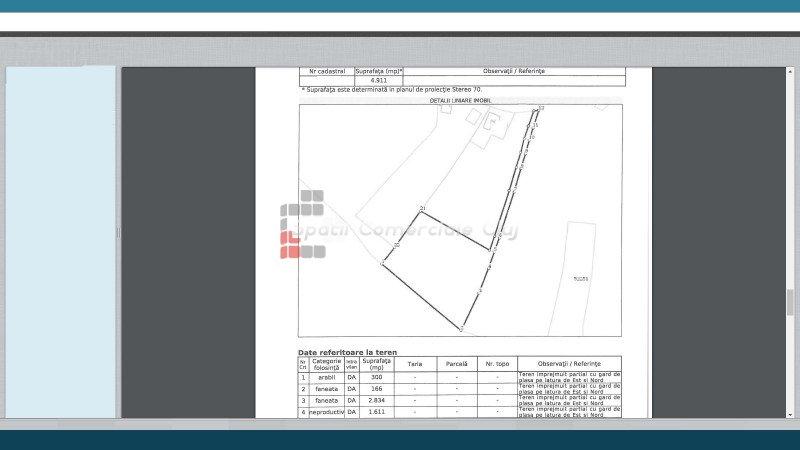The width and height of the screenshot is (800, 450).
Task: Click the 'Tarla' column header
Action: click(413, 364)
